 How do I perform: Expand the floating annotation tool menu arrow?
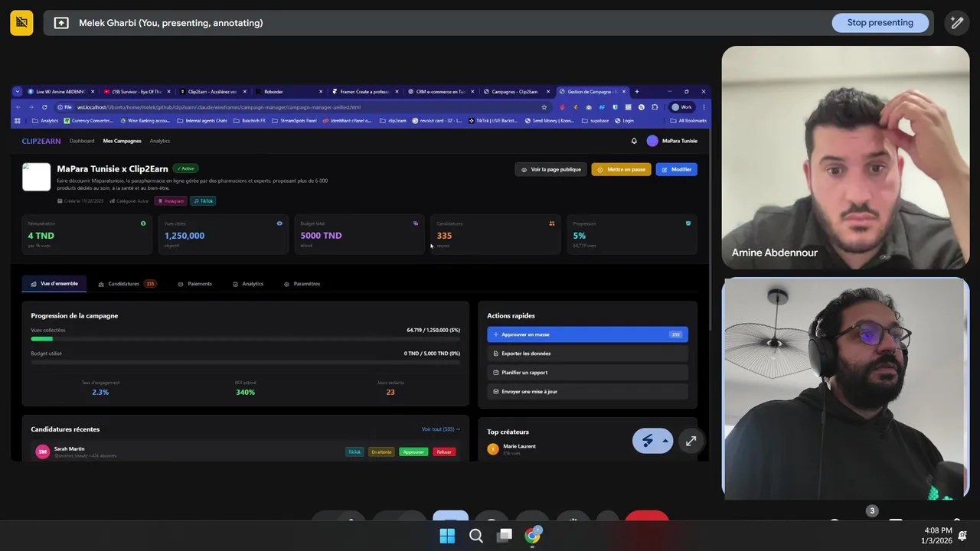(665, 441)
